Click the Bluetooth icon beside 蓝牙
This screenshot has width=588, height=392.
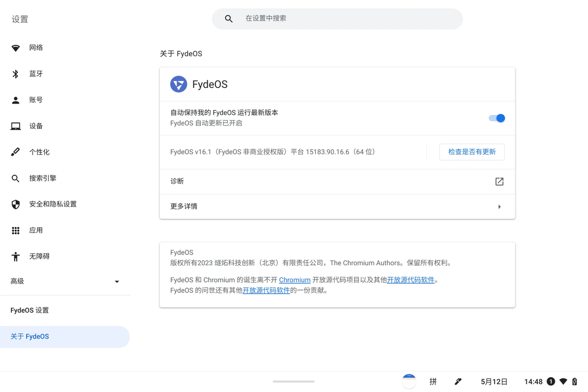(15, 74)
